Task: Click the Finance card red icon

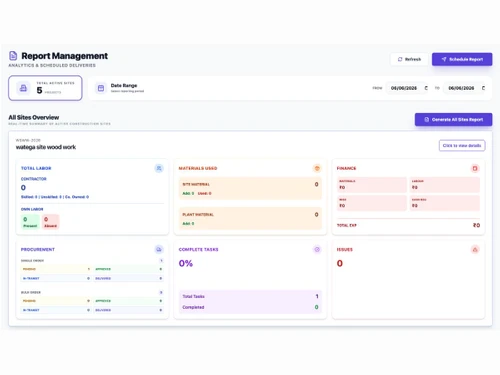Action: click(x=475, y=168)
